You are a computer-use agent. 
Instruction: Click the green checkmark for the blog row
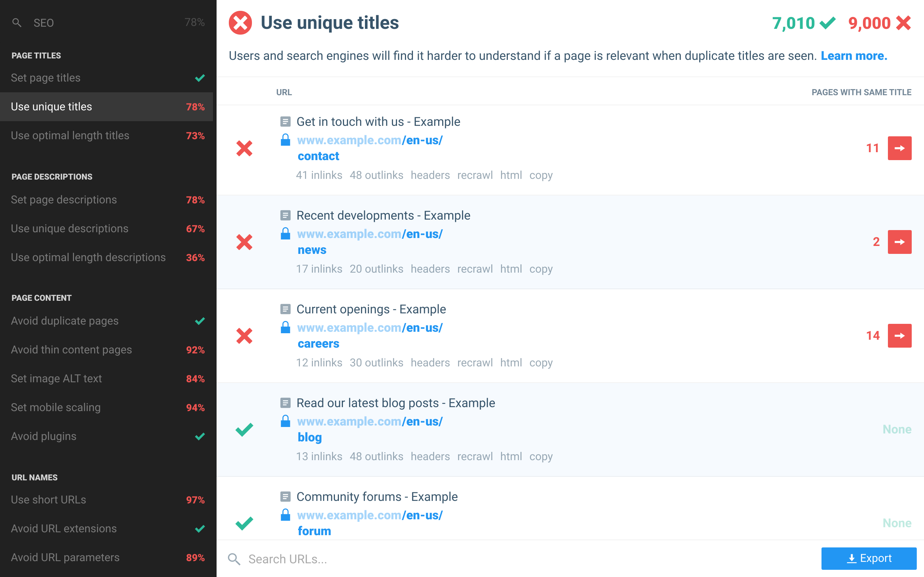click(x=244, y=430)
